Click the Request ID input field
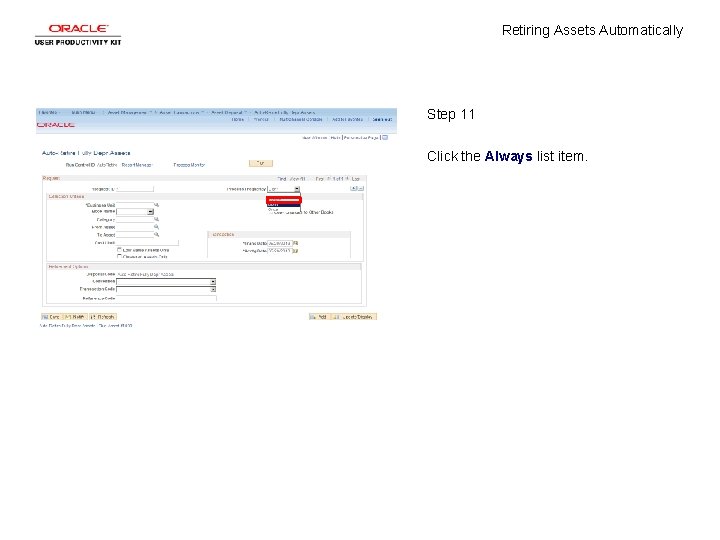Viewport: 720px width, 540px height. point(135,189)
